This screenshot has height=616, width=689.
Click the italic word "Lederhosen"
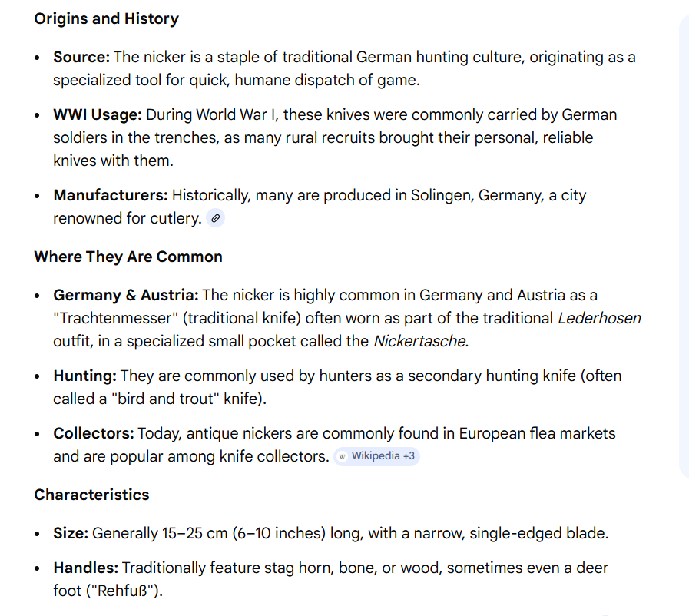[599, 318]
